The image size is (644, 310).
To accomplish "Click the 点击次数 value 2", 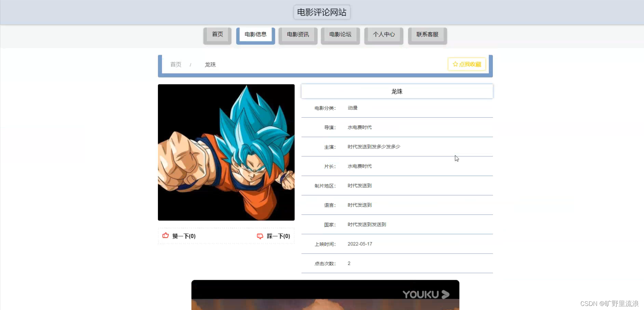I will pos(349,263).
